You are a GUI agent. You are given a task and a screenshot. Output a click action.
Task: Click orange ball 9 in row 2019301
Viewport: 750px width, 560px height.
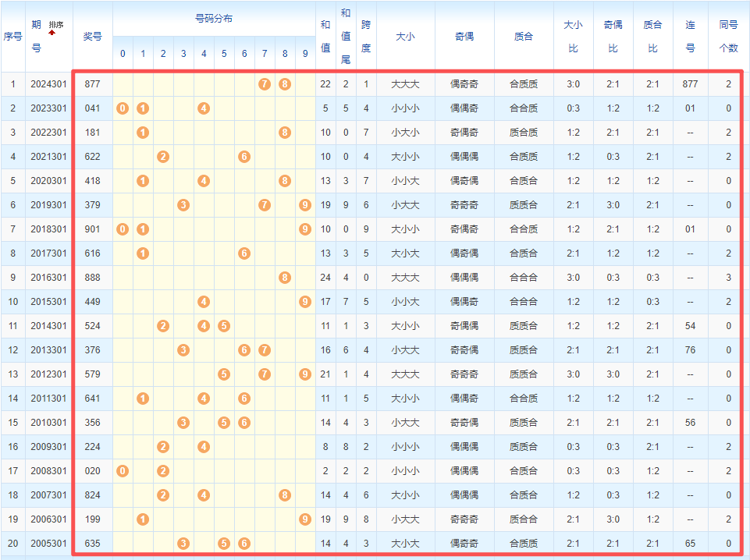305,205
